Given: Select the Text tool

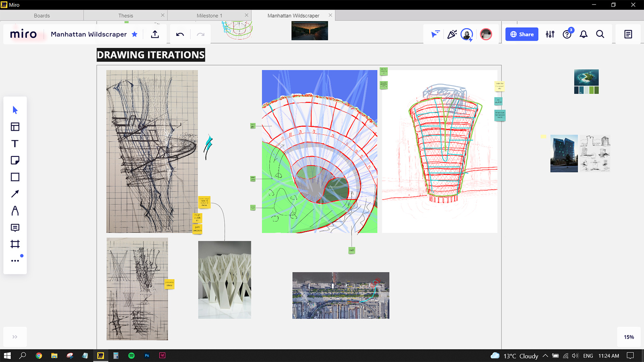Looking at the screenshot, I should [x=15, y=143].
